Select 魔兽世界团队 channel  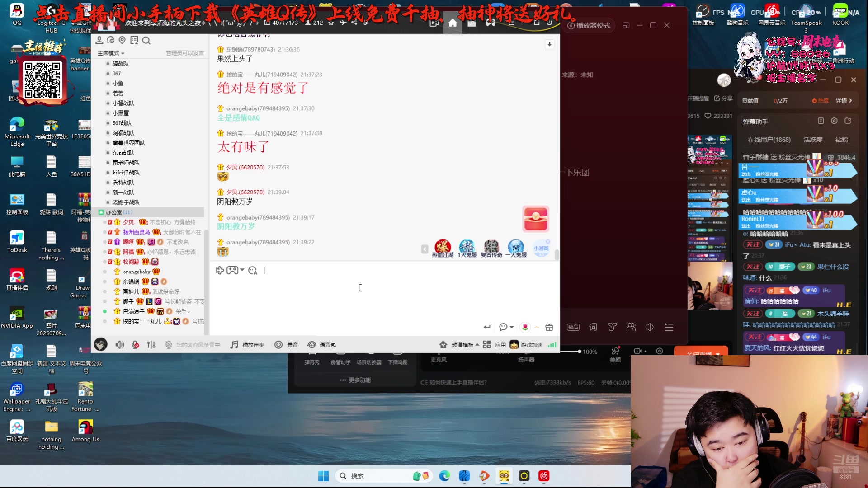(x=129, y=143)
